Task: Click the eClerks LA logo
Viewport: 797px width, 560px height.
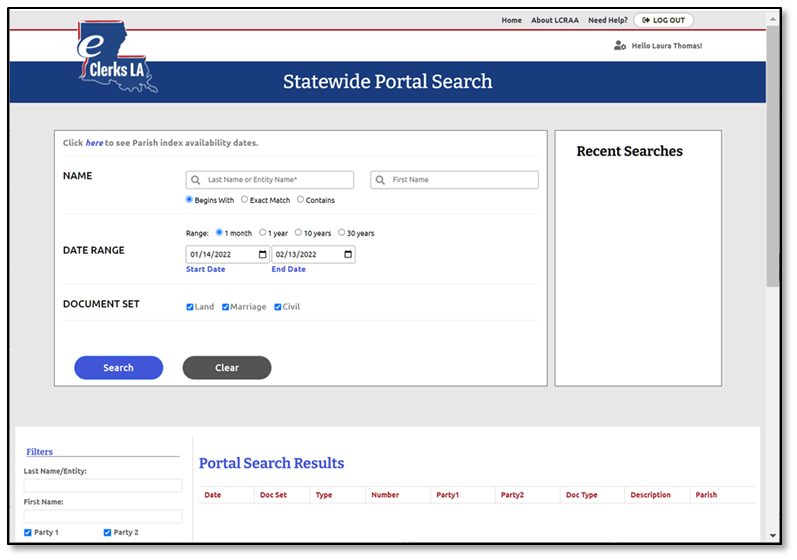Action: (x=117, y=59)
